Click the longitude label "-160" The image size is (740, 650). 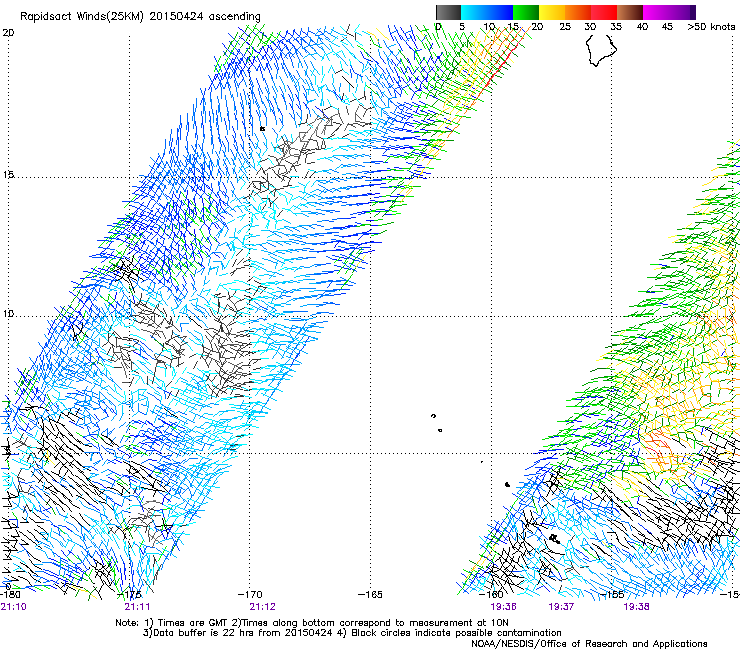click(491, 594)
